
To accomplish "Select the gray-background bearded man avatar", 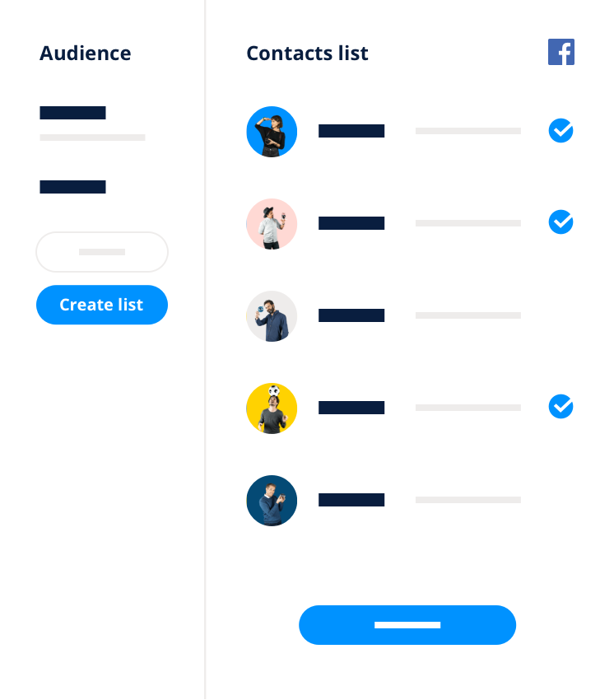I will (x=272, y=316).
